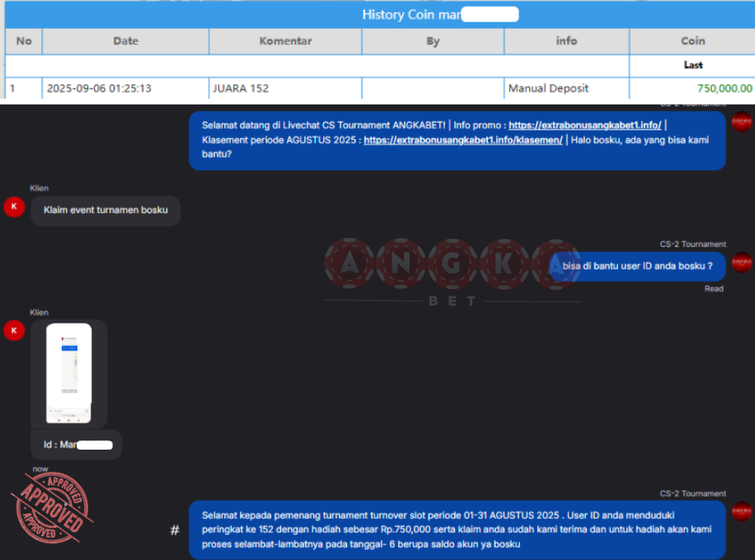
Task: Select the 'Klaim event turnamen bosku' message
Action: click(106, 210)
